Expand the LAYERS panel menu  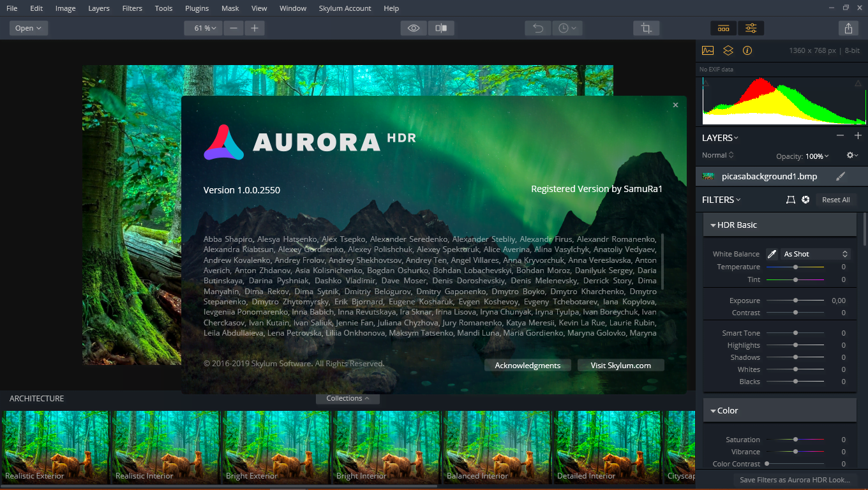(x=720, y=138)
